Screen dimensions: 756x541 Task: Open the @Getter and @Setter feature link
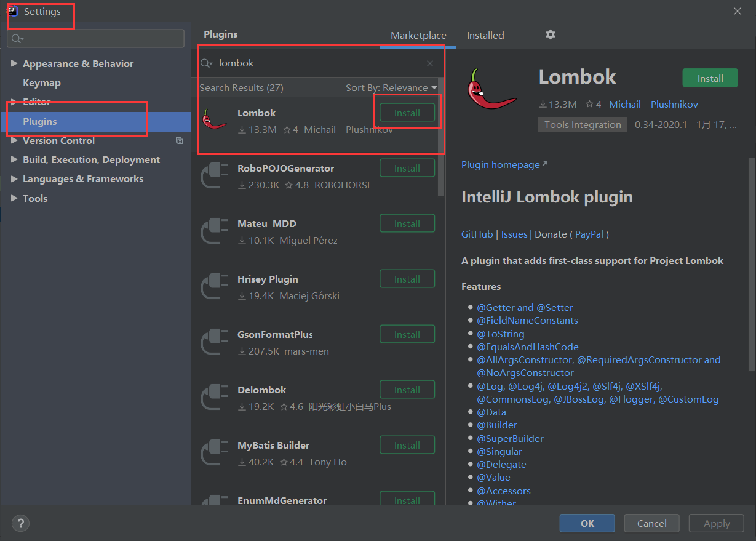525,308
